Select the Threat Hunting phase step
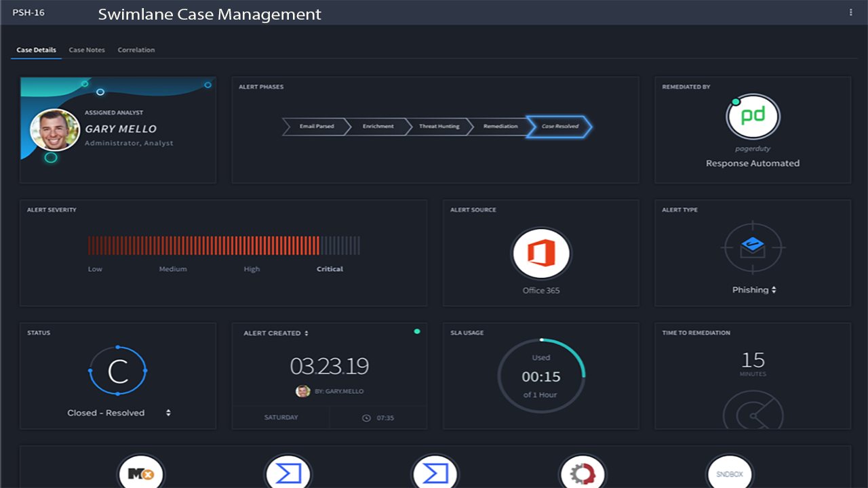868x488 pixels. tap(439, 127)
